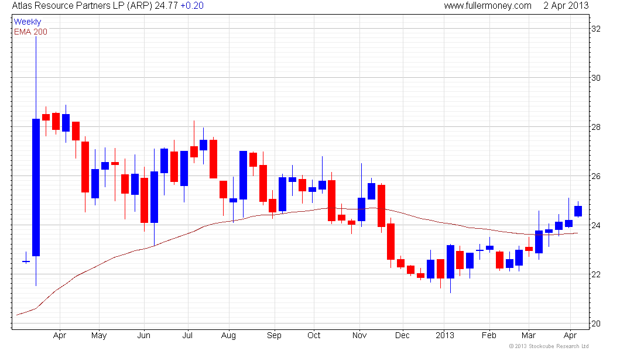Click the tall blue candle spiking near 32
Screen dimensions: 644x351
click(36, 187)
